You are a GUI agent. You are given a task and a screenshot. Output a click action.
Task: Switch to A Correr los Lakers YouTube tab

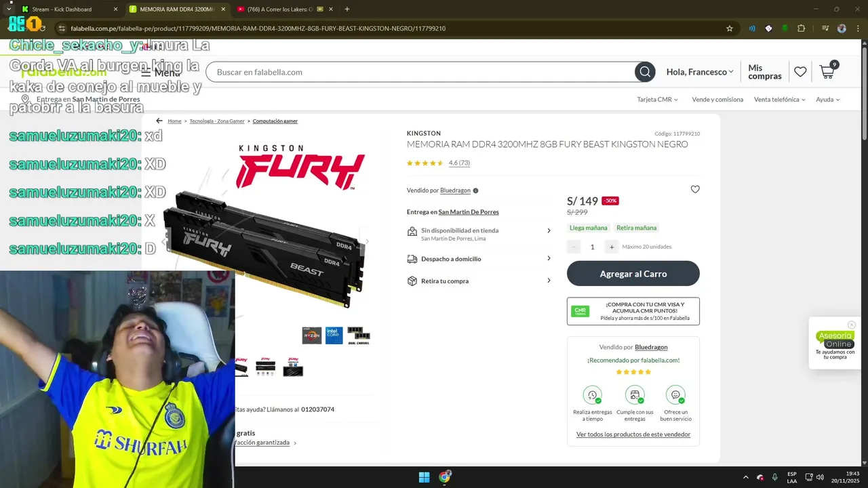click(x=285, y=9)
